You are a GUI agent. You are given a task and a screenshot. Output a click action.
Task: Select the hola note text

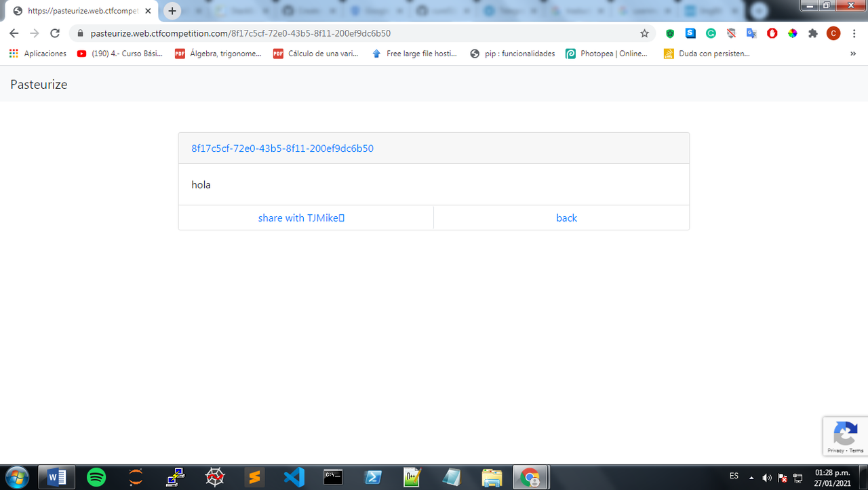[201, 184]
